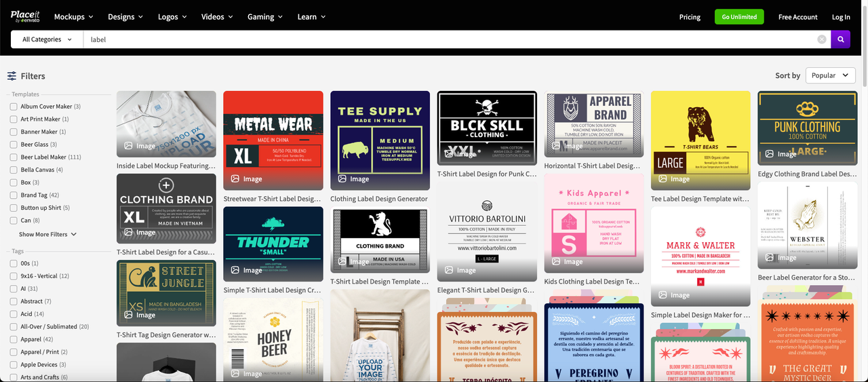
Task: Open the Logos menu
Action: pos(172,17)
